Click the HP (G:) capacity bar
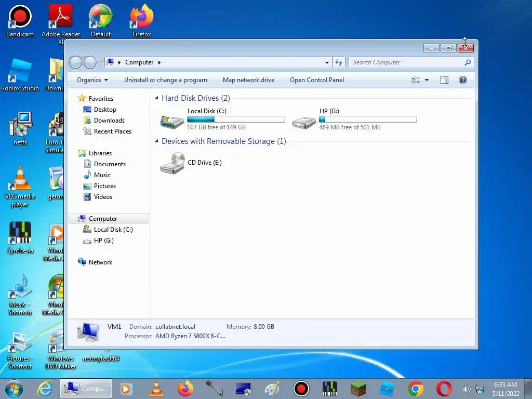The width and height of the screenshot is (532, 399). pyautogui.click(x=368, y=119)
